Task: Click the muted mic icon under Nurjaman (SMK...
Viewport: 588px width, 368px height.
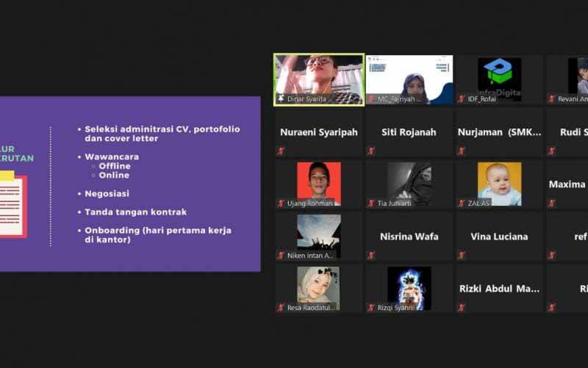Action: [462, 151]
